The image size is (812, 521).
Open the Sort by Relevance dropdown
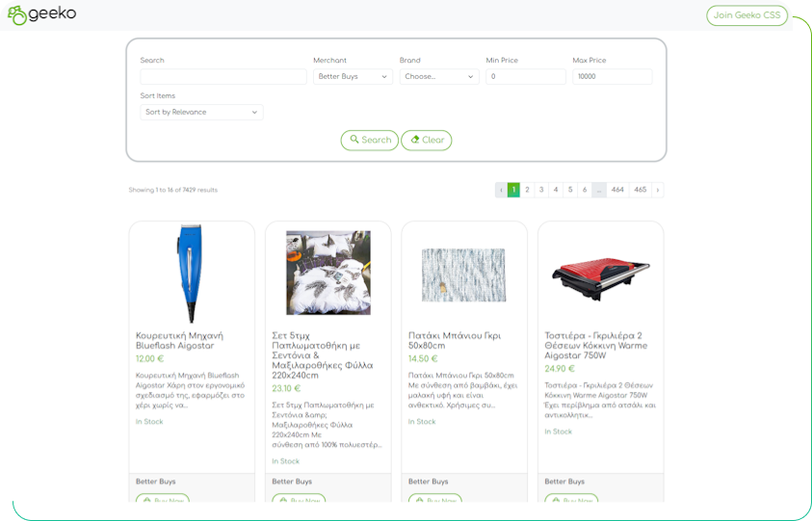201,113
